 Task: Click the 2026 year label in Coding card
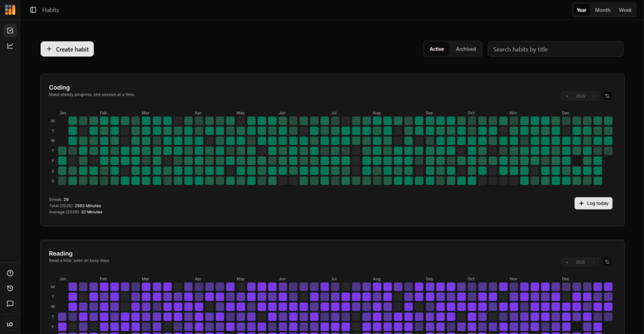pyautogui.click(x=580, y=96)
